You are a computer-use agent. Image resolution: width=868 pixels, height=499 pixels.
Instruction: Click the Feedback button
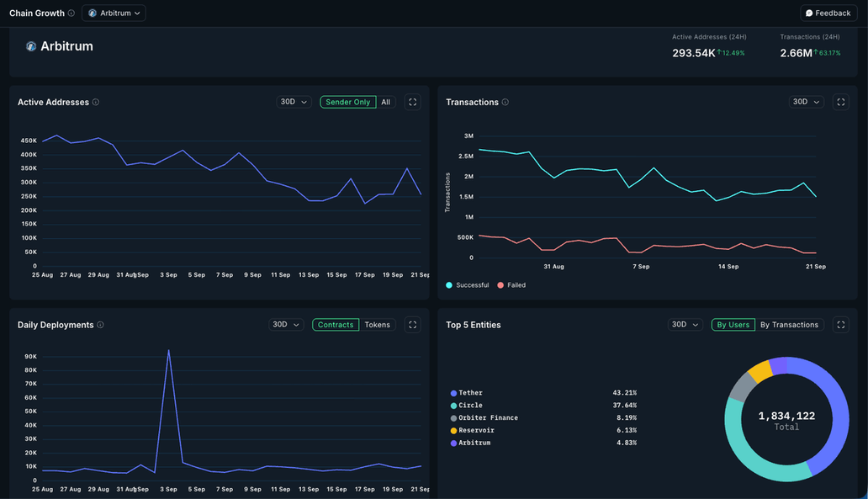pos(828,13)
